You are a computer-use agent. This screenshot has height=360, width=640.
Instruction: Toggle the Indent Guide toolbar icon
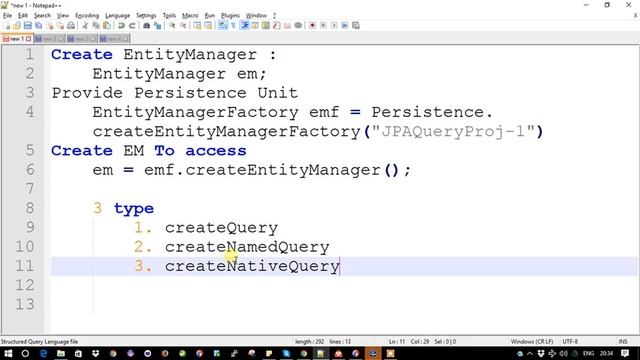coord(244,26)
